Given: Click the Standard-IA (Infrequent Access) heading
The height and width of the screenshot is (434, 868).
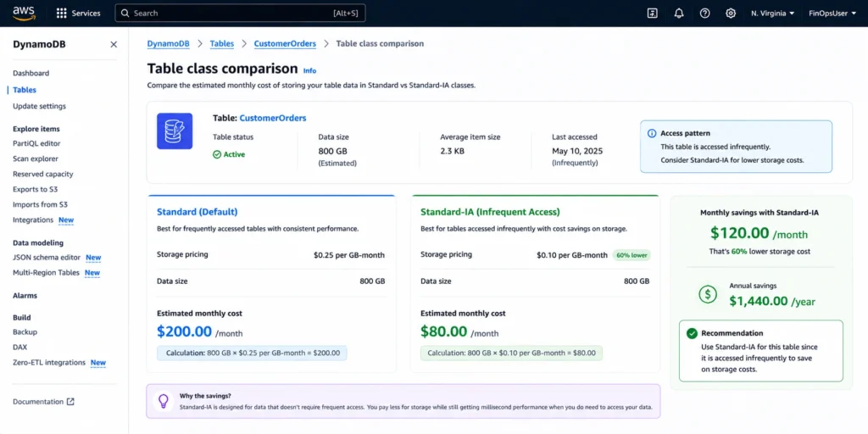Looking at the screenshot, I should (x=490, y=212).
